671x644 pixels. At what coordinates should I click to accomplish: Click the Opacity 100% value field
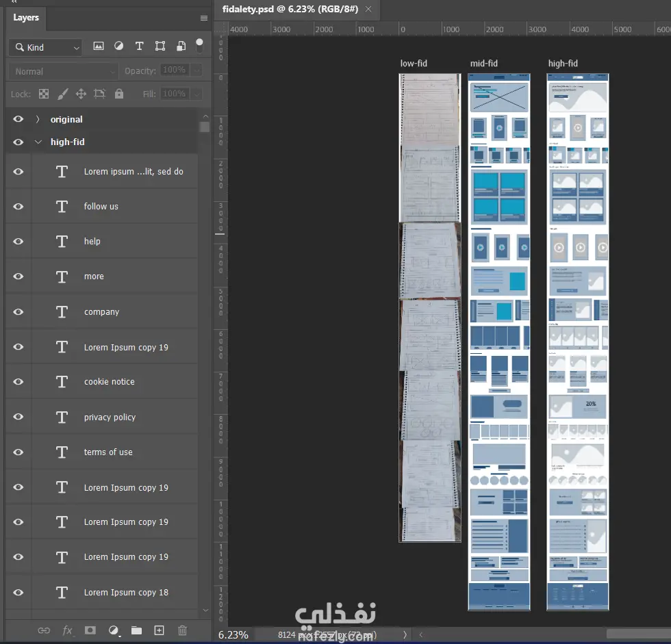coord(175,70)
